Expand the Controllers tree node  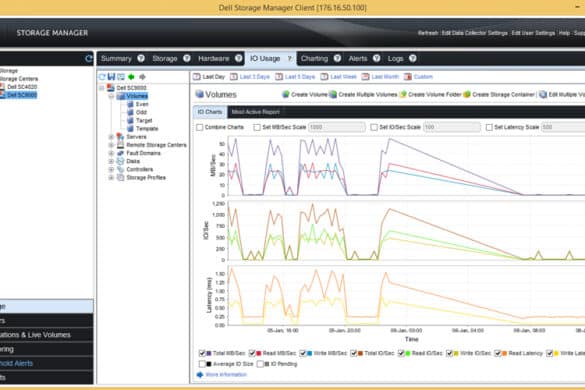click(x=111, y=169)
